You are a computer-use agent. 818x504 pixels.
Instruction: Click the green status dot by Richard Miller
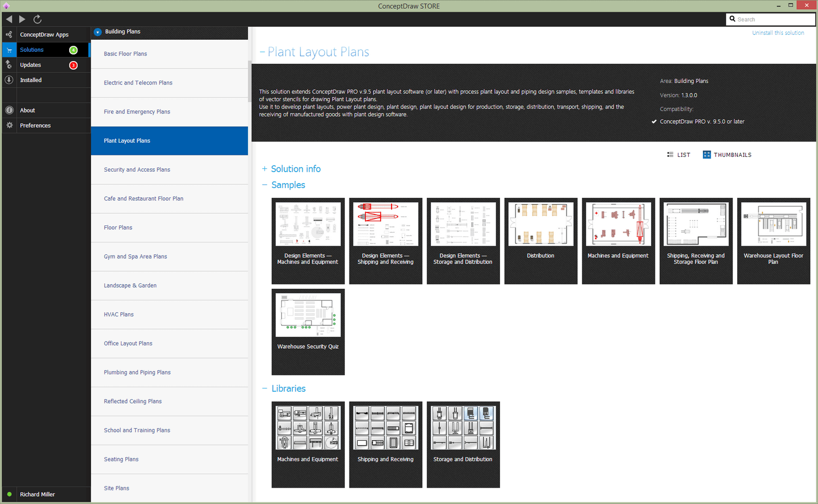coord(9,494)
